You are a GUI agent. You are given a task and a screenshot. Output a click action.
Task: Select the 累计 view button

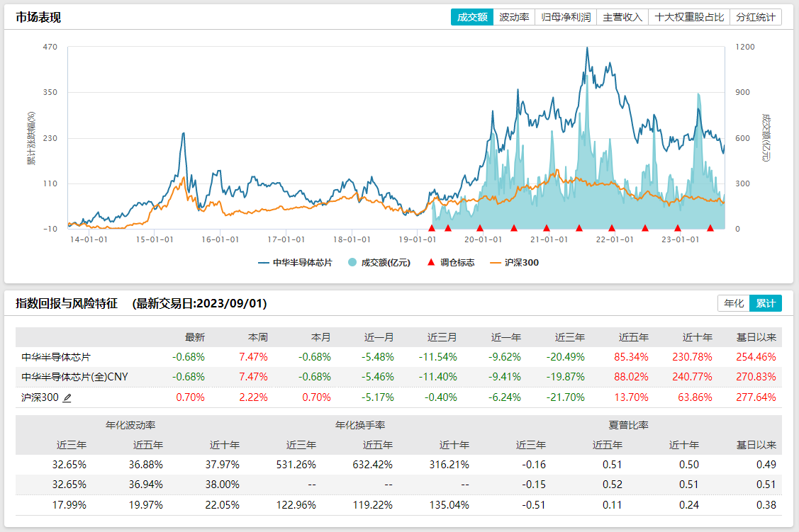click(x=766, y=303)
